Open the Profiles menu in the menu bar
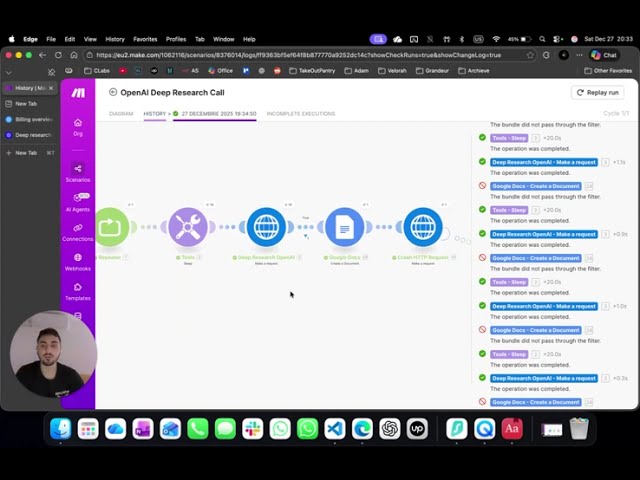Image resolution: width=640 pixels, height=480 pixels. pos(176,39)
